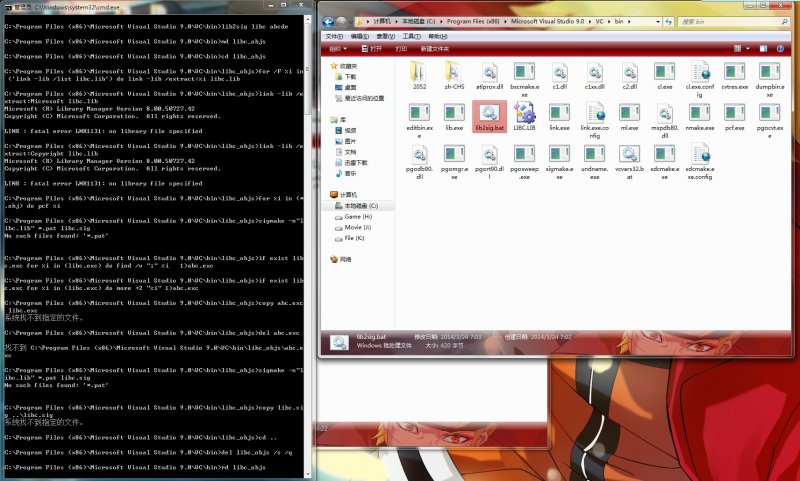Select 音乐 (Music) library in sidebar

click(x=345, y=173)
